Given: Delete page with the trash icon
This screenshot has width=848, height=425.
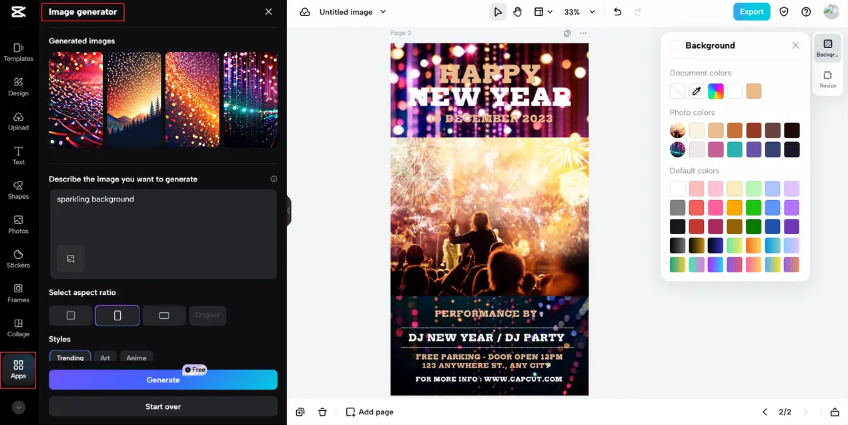Looking at the screenshot, I should click(x=322, y=412).
